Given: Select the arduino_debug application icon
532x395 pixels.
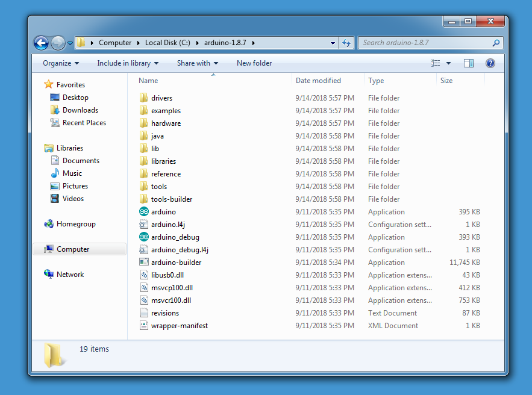Looking at the screenshot, I should click(x=144, y=237).
